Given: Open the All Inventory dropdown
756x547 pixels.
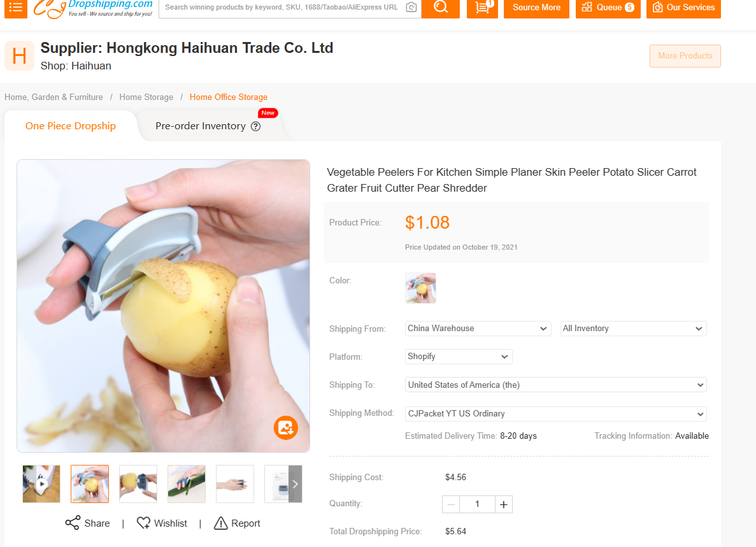Looking at the screenshot, I should [633, 328].
